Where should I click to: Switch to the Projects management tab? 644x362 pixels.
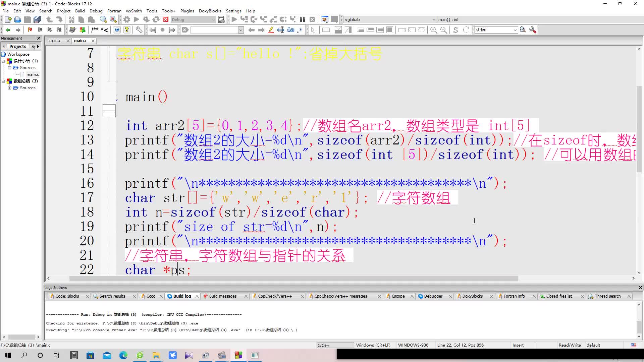coord(17,46)
